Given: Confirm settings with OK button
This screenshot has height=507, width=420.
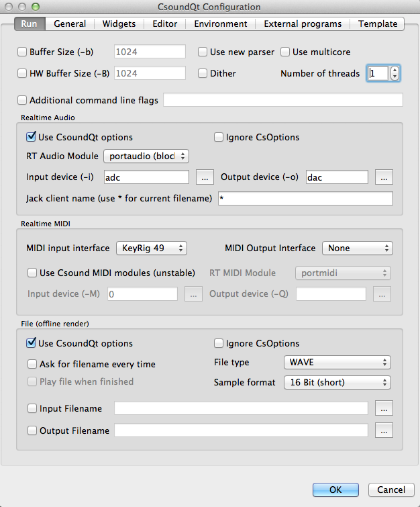Looking at the screenshot, I should (335, 490).
